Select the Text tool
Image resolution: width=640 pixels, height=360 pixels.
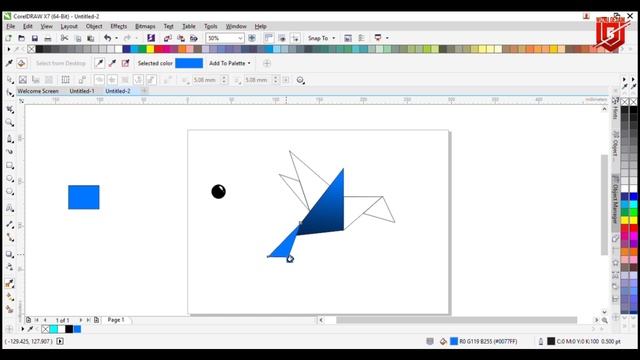click(10, 208)
